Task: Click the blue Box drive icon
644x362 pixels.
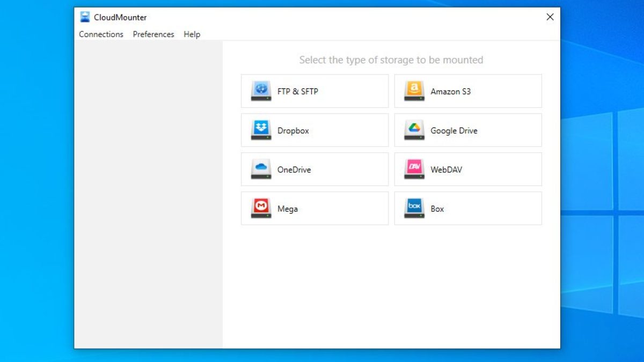Action: click(414, 209)
